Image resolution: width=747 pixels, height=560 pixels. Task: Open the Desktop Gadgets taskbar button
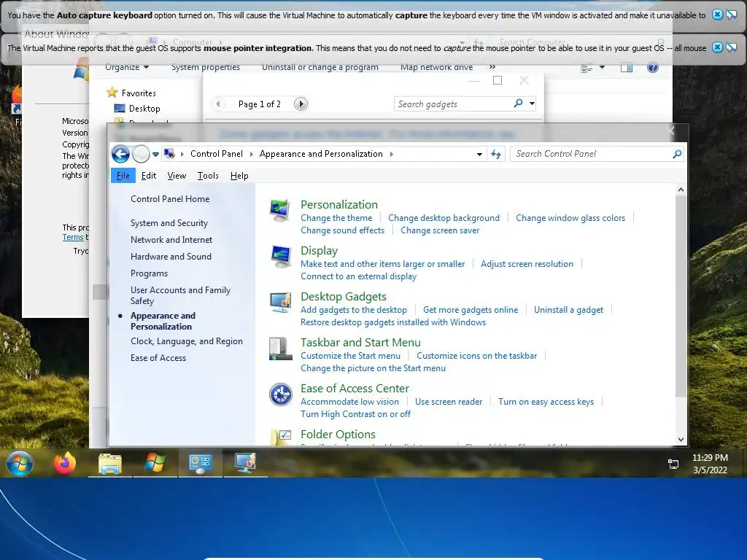(245, 463)
